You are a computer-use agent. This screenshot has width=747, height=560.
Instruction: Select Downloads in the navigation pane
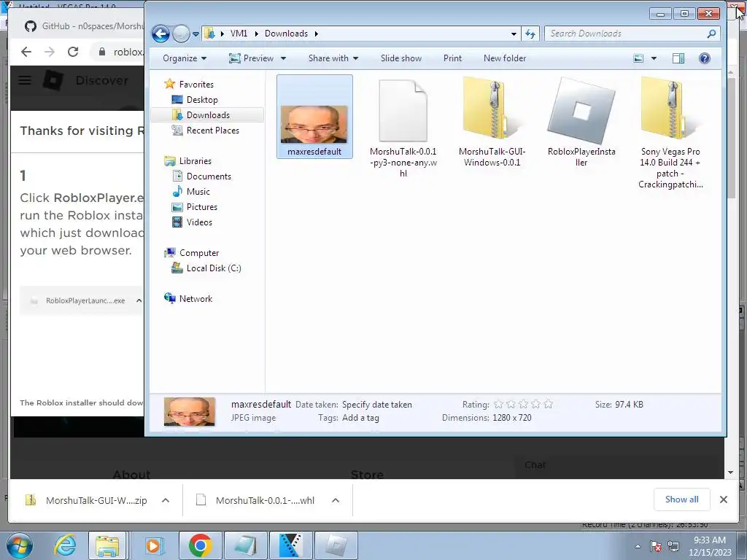pyautogui.click(x=208, y=114)
